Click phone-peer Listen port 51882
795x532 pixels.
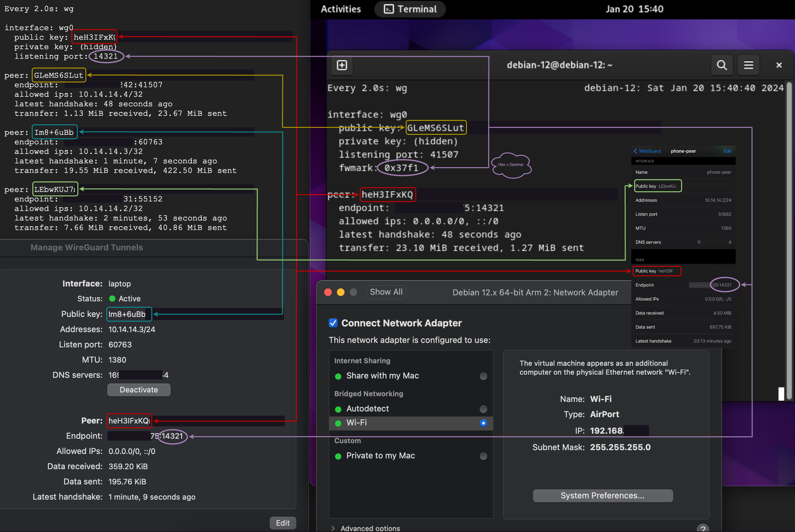pos(725,214)
